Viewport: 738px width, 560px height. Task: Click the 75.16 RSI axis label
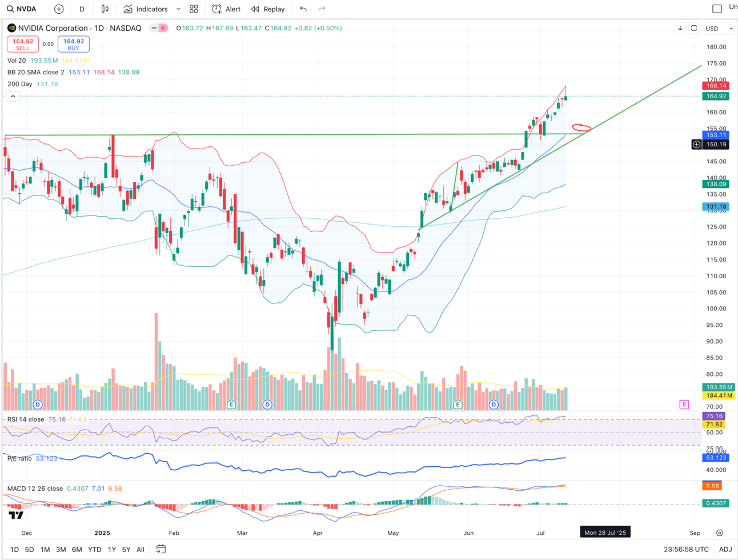(714, 416)
